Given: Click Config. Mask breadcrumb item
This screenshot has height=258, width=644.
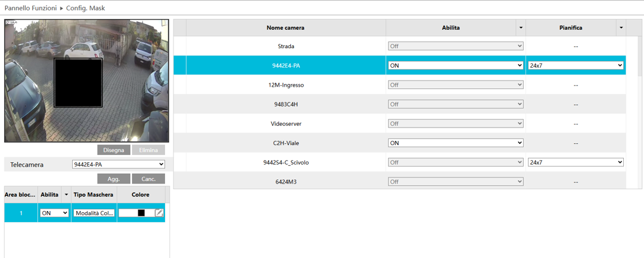Looking at the screenshot, I should coord(86,9).
